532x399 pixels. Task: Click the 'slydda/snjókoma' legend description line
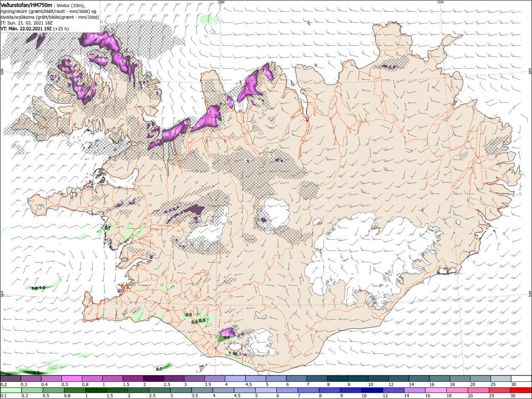click(49, 17)
